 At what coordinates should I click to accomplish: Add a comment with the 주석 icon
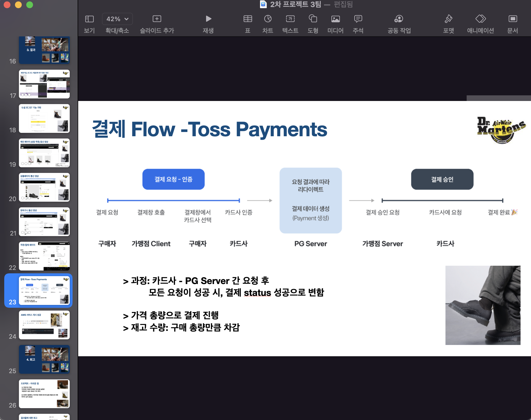coord(358,19)
